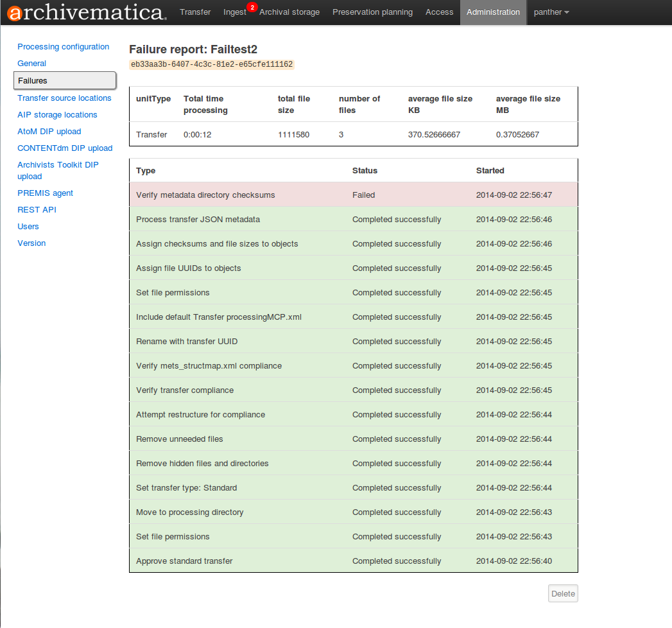The image size is (672, 628).
Task: Go to AIP storage locations
Action: pyautogui.click(x=57, y=115)
